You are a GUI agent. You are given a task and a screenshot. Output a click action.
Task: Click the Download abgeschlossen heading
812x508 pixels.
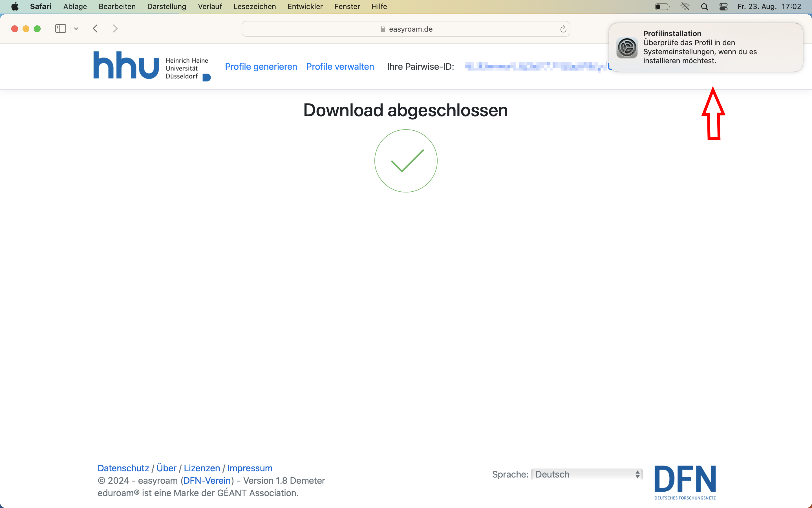(x=405, y=110)
